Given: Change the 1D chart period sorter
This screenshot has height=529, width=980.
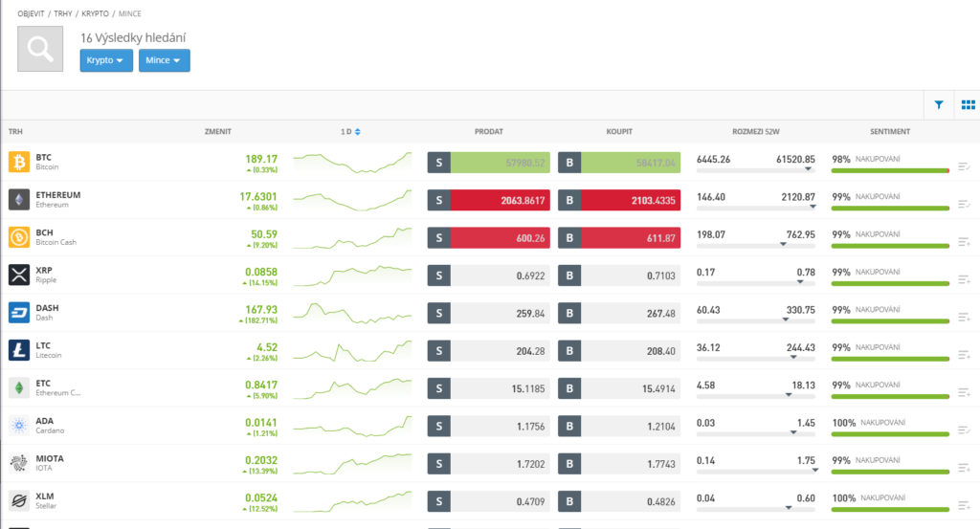Looking at the screenshot, I should (350, 132).
